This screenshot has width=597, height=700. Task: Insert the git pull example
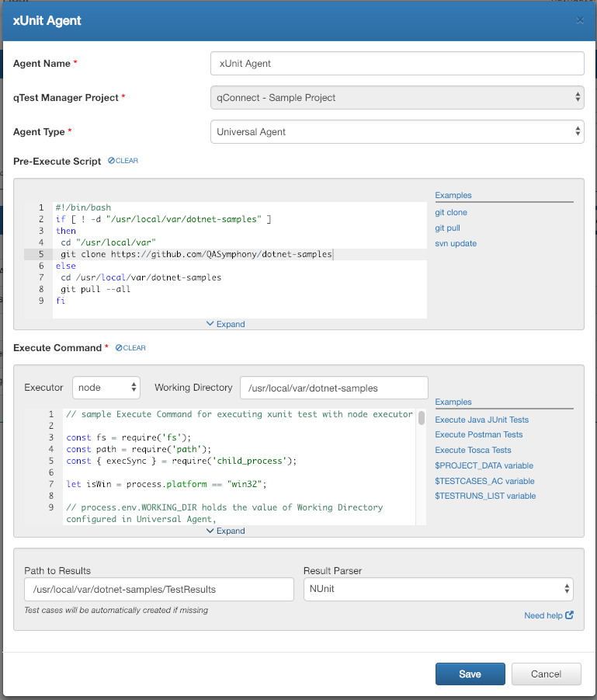(449, 228)
